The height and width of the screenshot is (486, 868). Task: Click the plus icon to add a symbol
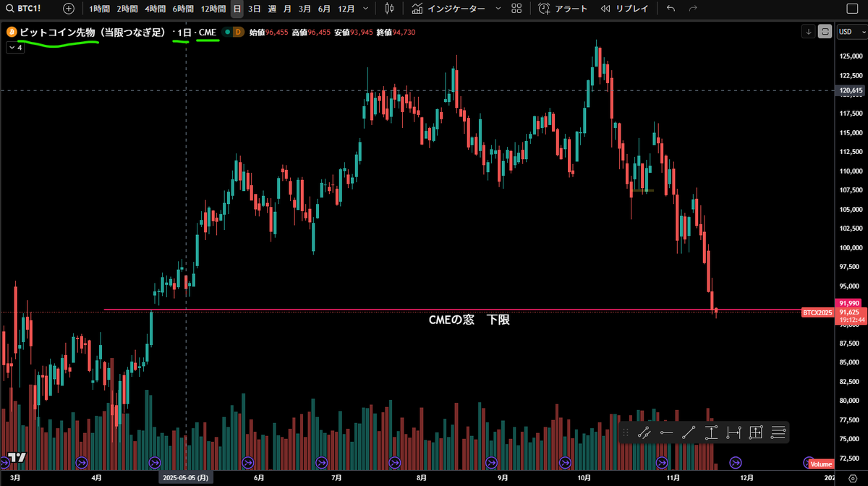pyautogui.click(x=69, y=9)
